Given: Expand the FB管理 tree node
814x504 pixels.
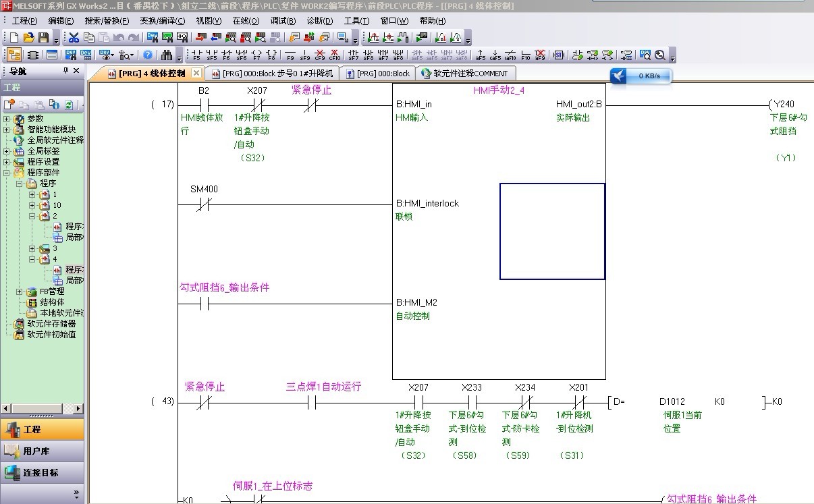Looking at the screenshot, I should click(x=20, y=291).
